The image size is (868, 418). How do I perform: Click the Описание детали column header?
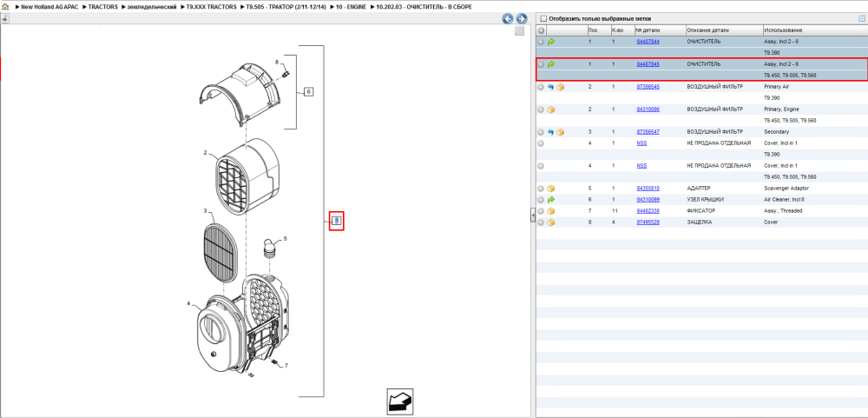(x=708, y=30)
